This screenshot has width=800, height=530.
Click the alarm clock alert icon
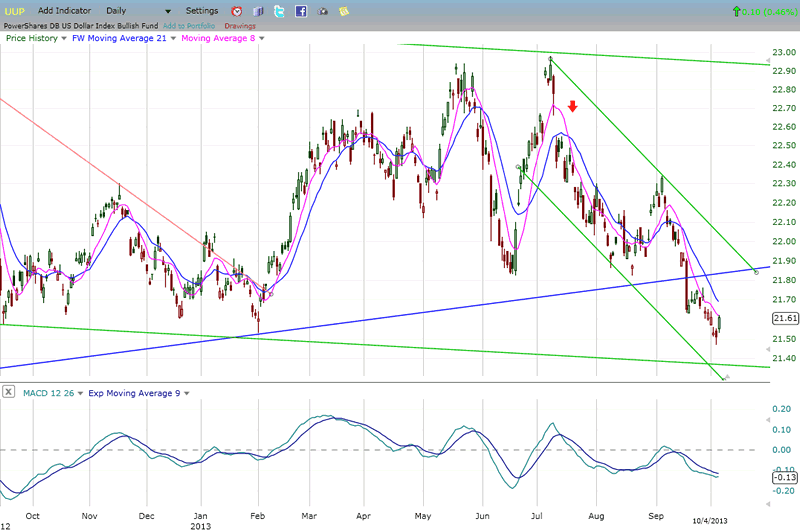pyautogui.click(x=237, y=10)
